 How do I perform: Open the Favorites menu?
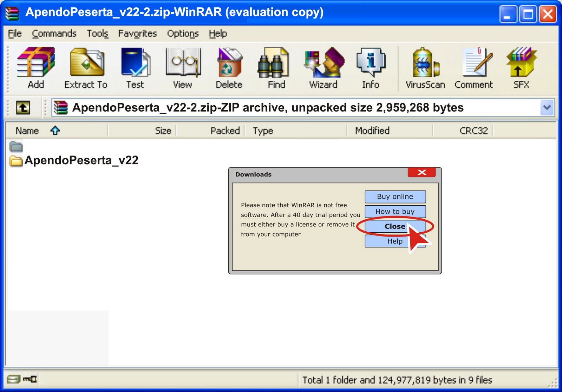[137, 34]
